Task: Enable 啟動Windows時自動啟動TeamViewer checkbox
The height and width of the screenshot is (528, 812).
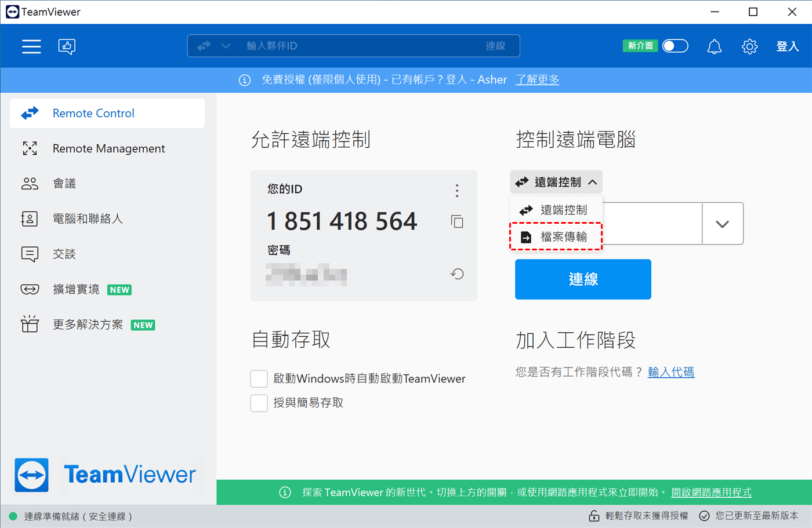Action: pyautogui.click(x=259, y=379)
